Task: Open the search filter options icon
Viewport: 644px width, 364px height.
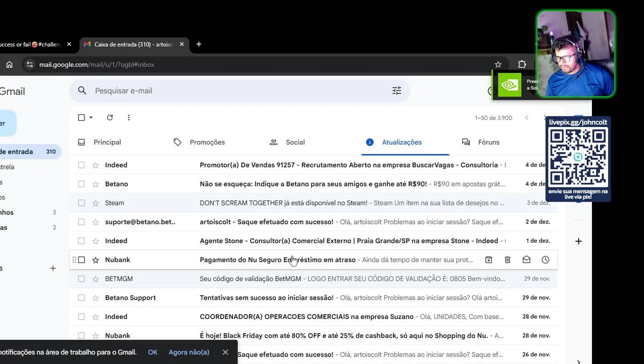Action: click(397, 90)
